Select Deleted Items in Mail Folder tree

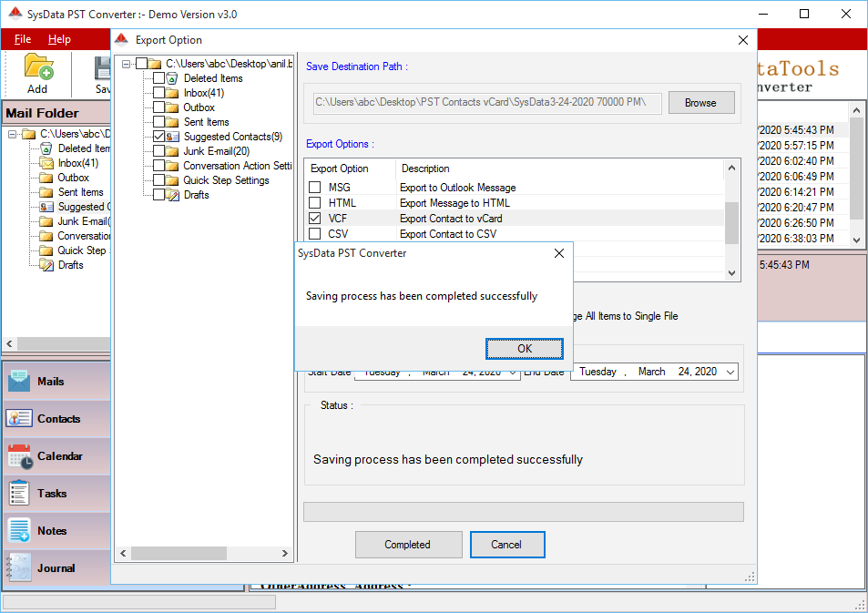tap(84, 148)
